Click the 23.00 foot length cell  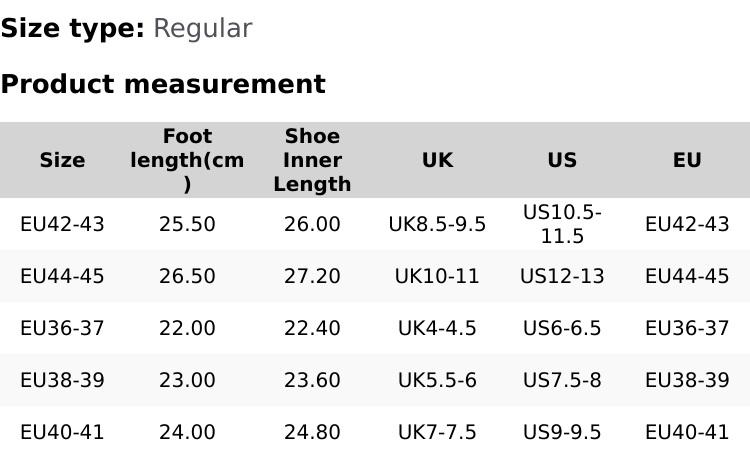187,380
